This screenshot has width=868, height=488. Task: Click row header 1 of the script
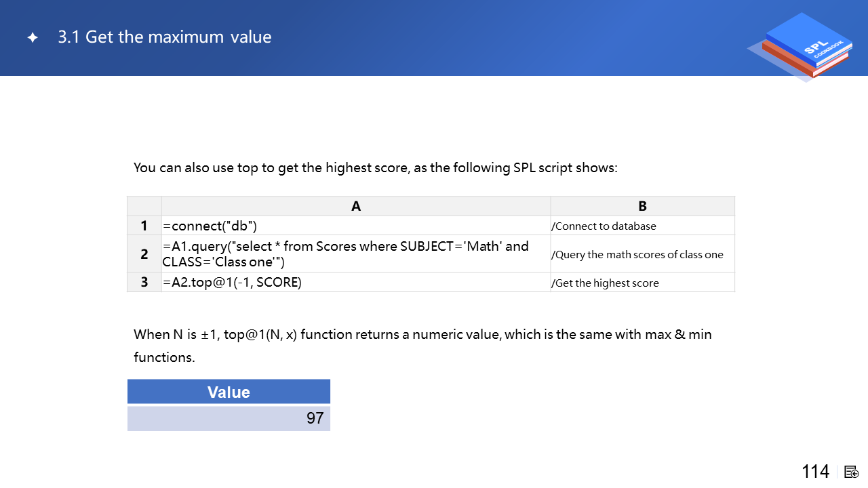(144, 226)
